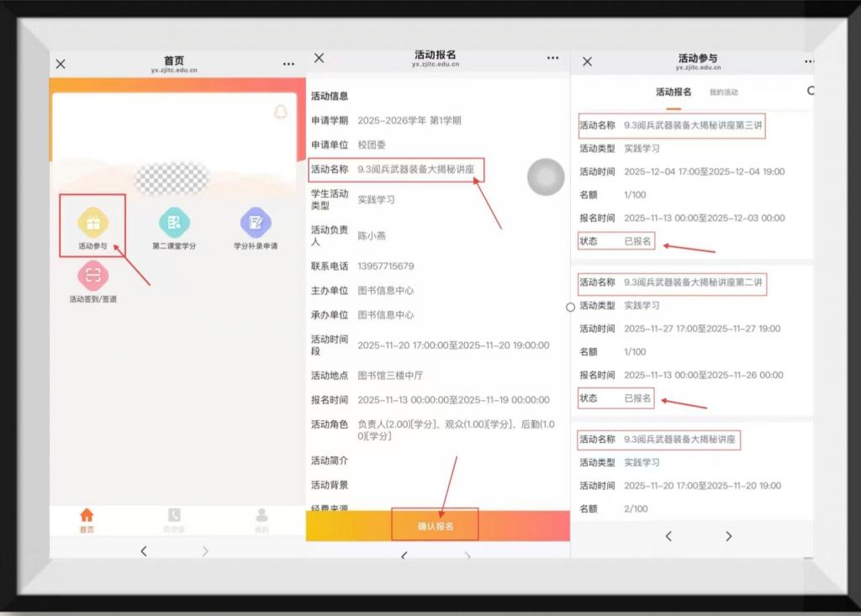The image size is (861, 616).
Task: Switch to the 我的活动 tab
Action: coord(723,92)
